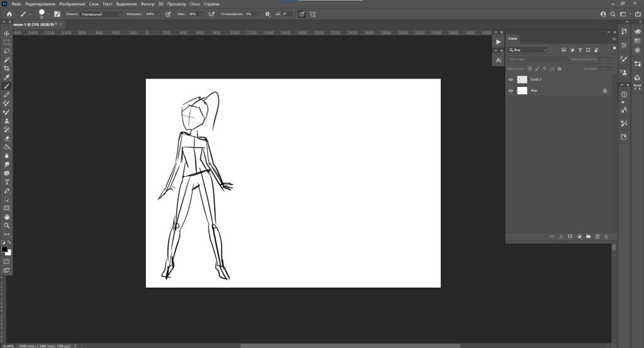Activate the Zoom magnifier tool

[x=7, y=225]
